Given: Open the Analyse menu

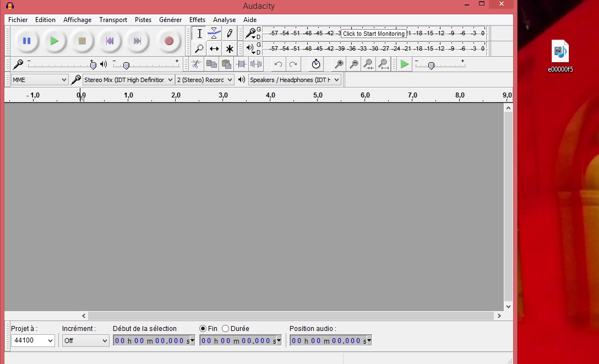Looking at the screenshot, I should click(x=224, y=20).
